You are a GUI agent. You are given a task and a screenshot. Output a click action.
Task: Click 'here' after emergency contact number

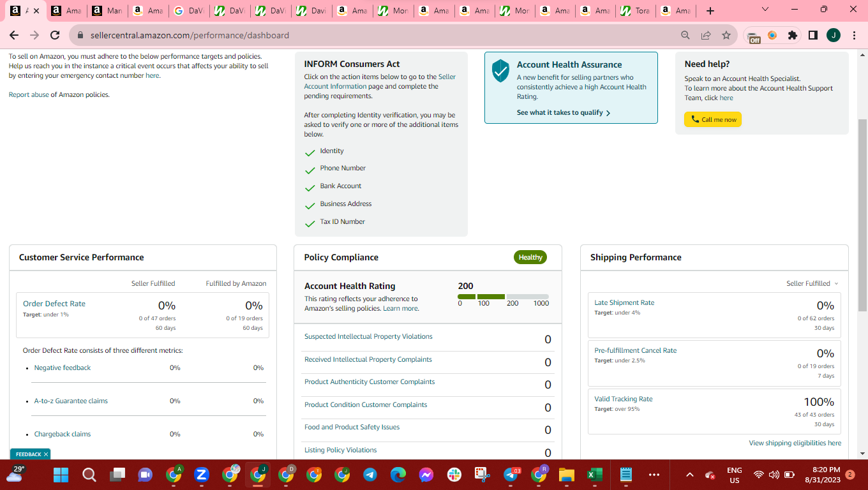152,75
